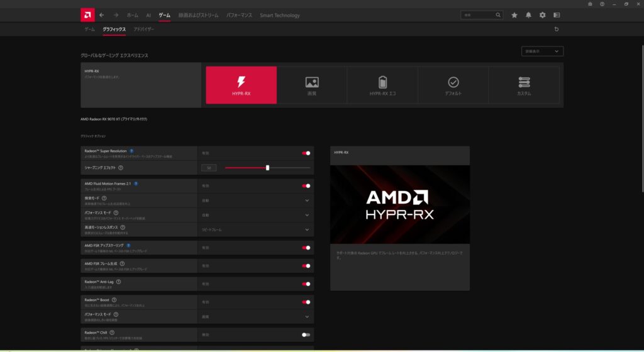Click help icon beside Radeon Chill

tap(112, 333)
